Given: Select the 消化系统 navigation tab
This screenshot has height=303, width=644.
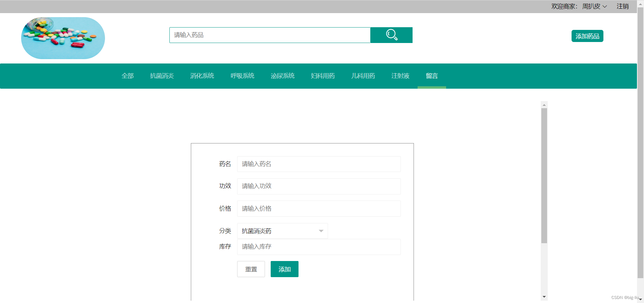Looking at the screenshot, I should point(202,76).
